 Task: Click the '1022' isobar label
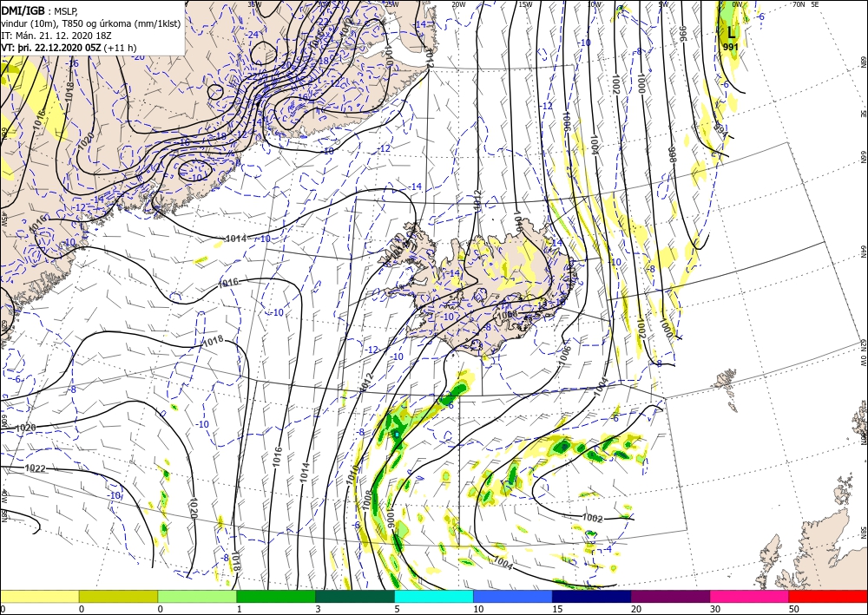point(36,468)
